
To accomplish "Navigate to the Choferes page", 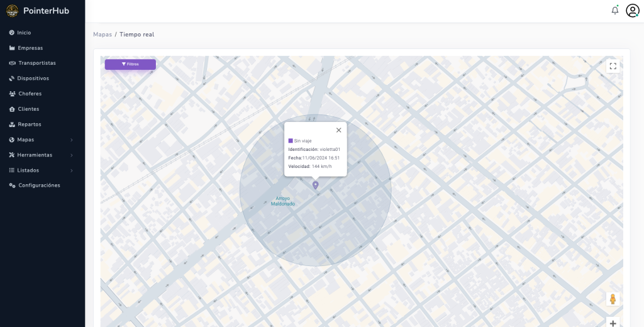I will click(x=30, y=94).
